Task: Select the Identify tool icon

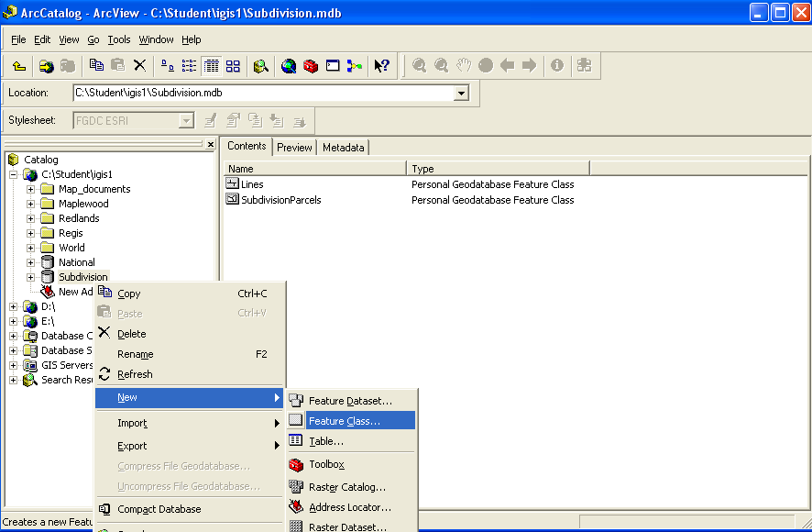Action: (557, 65)
